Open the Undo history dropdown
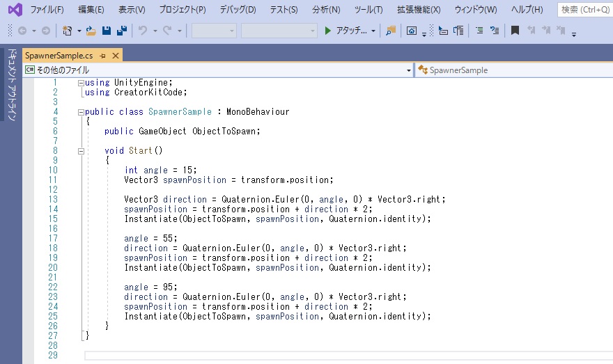 pos(155,31)
